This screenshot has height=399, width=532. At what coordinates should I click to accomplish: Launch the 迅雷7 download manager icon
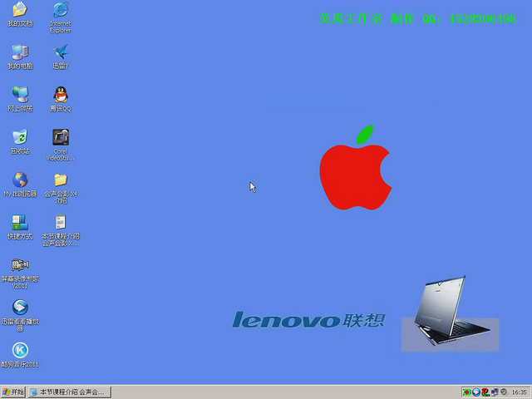pos(61,57)
